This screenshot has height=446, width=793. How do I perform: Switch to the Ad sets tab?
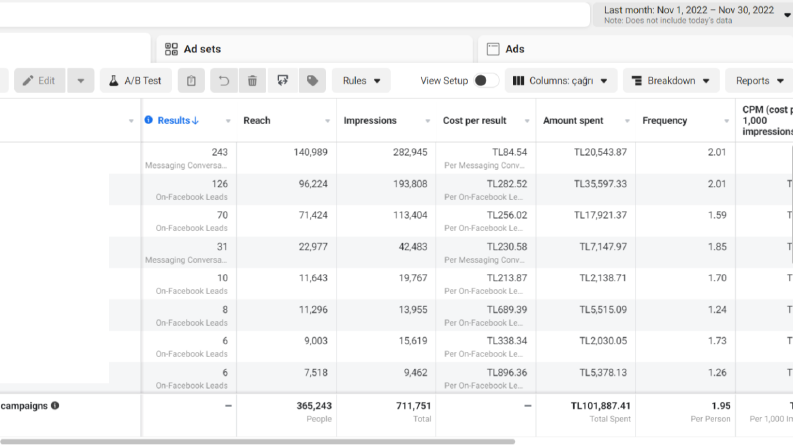click(x=314, y=49)
